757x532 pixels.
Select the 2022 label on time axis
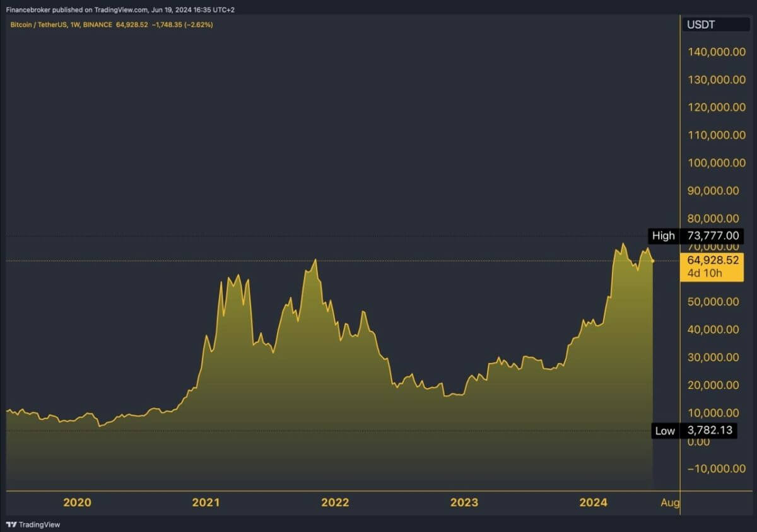point(335,502)
